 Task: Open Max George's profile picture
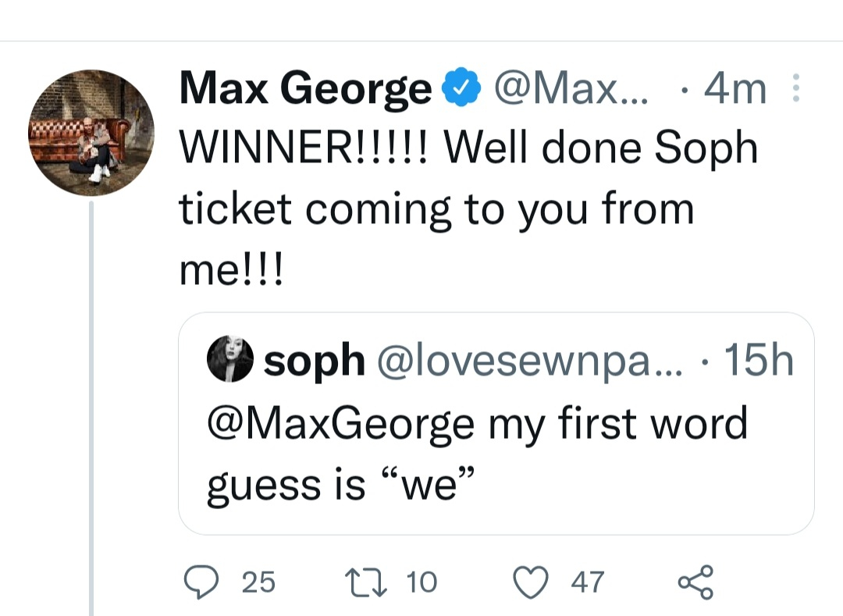[92, 132]
